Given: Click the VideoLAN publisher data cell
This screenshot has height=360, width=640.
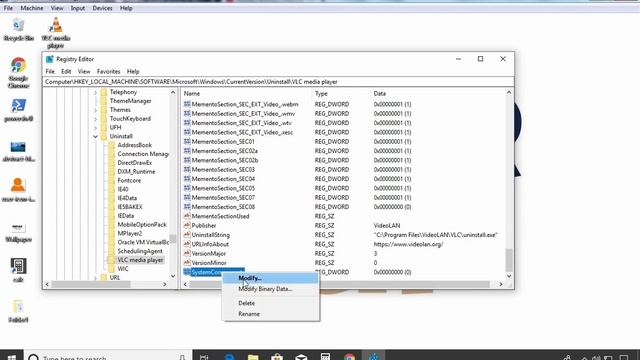Looking at the screenshot, I should point(387,225).
